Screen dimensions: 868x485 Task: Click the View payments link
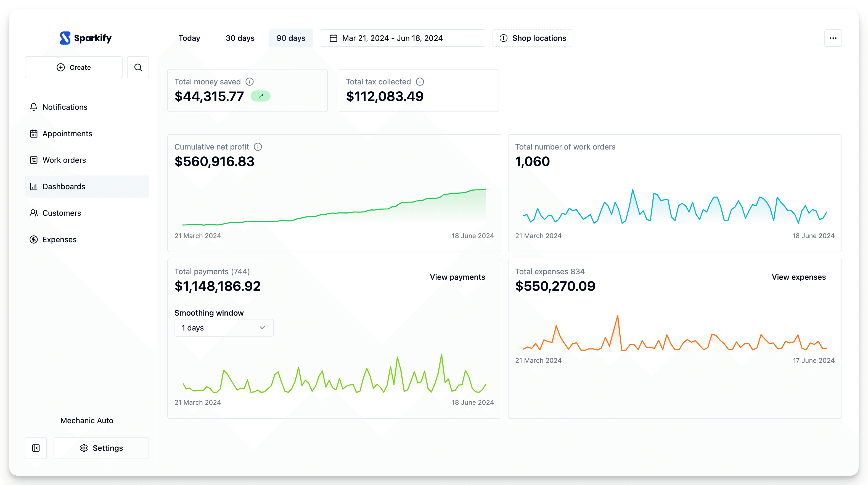click(x=457, y=277)
